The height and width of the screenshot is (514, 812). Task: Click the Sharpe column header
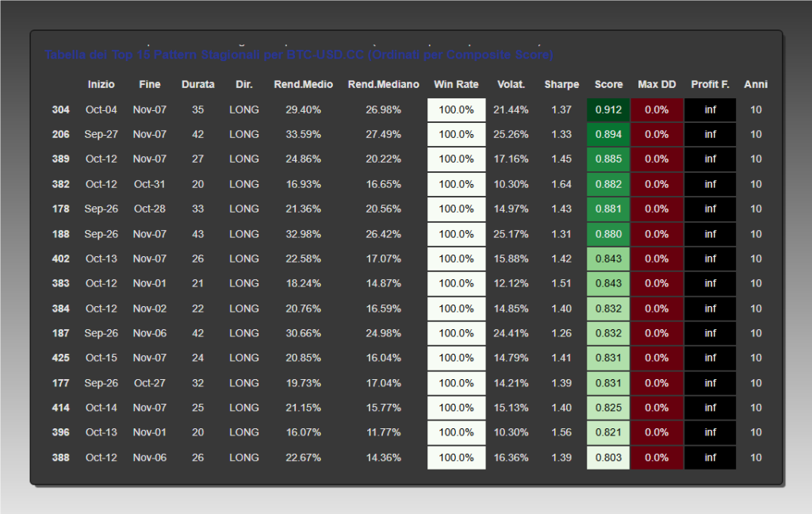click(x=562, y=84)
